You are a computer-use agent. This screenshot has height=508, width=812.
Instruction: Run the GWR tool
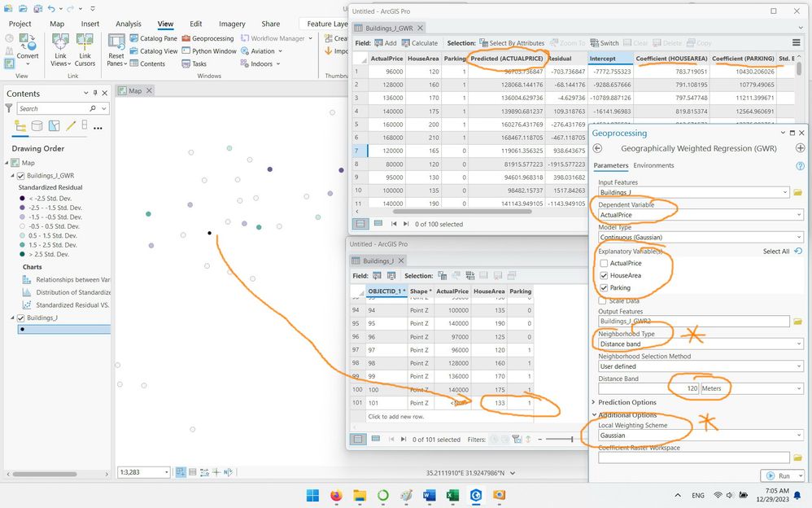click(780, 475)
